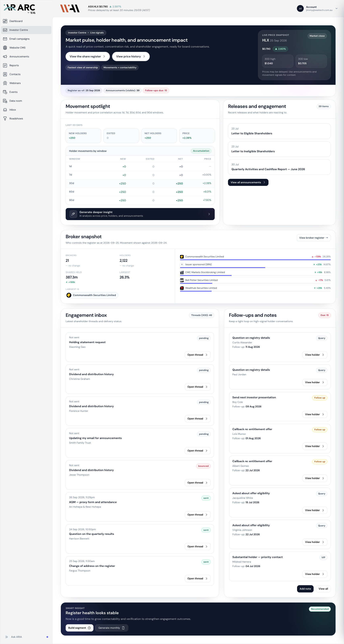
Task: Click the Add note button
Action: pyautogui.click(x=305, y=589)
